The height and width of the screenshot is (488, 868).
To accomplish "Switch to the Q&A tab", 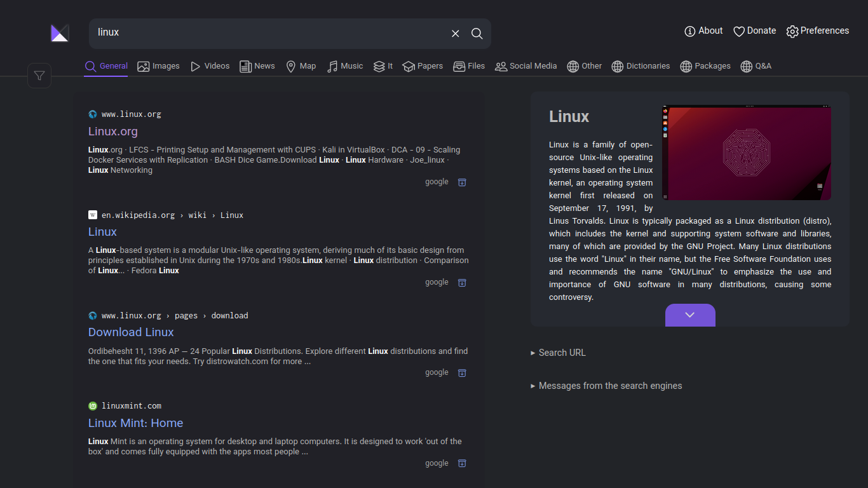I will [x=756, y=66].
